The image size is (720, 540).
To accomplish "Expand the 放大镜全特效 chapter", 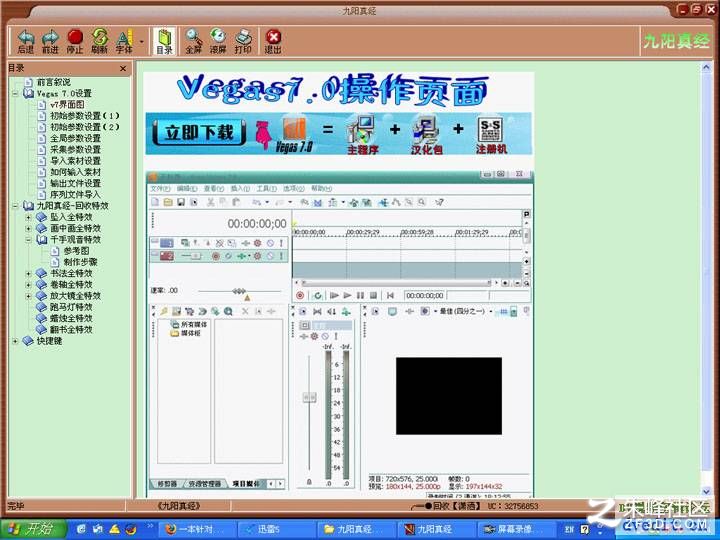I will [28, 296].
